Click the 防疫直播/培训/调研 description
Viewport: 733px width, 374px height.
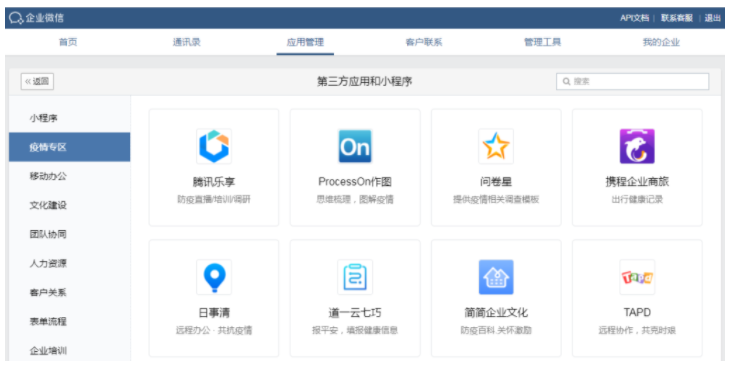point(214,200)
